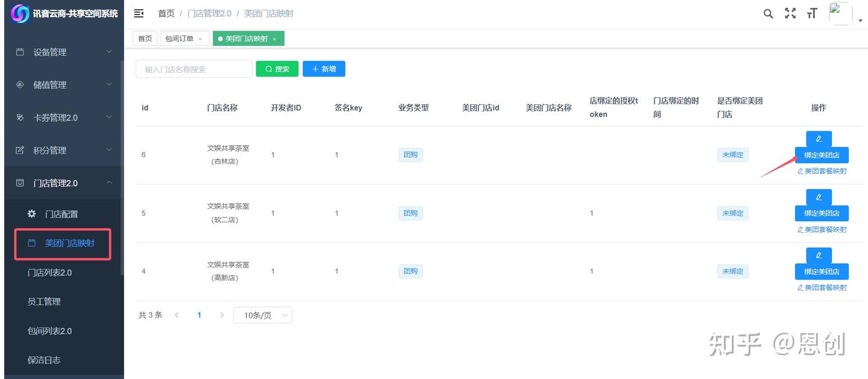Click the blue 新增 button
868x379 pixels.
click(324, 69)
